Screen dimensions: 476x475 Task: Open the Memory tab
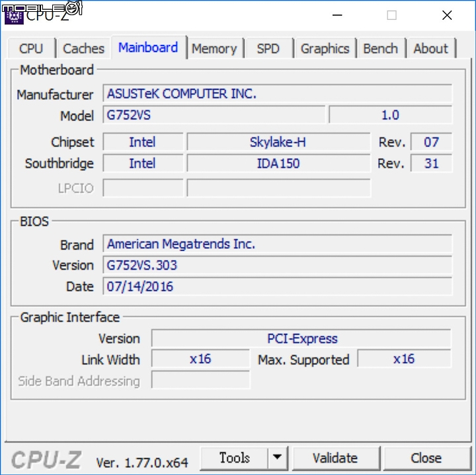[215, 48]
